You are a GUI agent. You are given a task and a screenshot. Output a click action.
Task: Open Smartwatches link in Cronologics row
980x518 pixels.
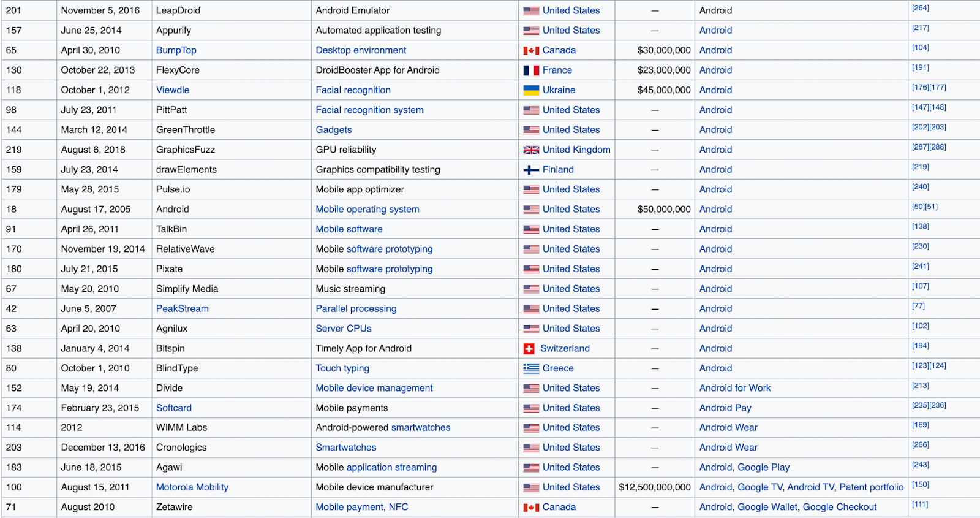346,448
